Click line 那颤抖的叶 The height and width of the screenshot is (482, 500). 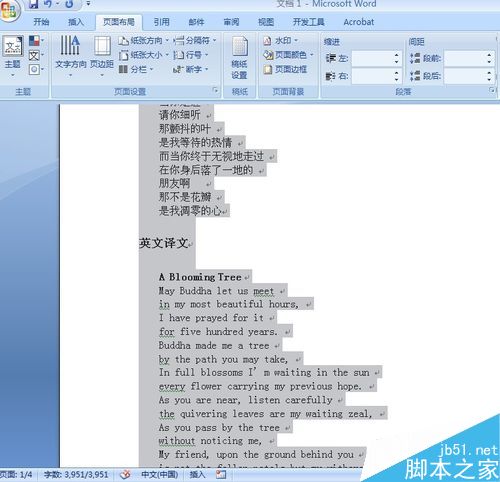tap(185, 129)
